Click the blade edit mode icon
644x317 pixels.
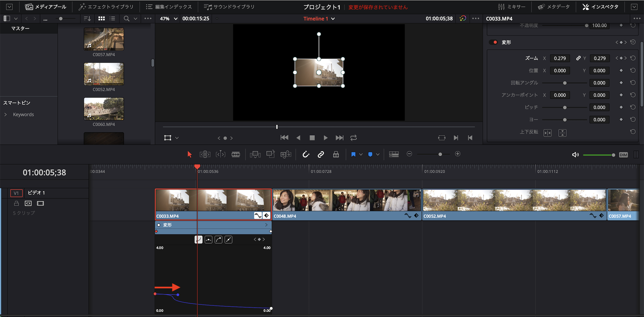236,154
